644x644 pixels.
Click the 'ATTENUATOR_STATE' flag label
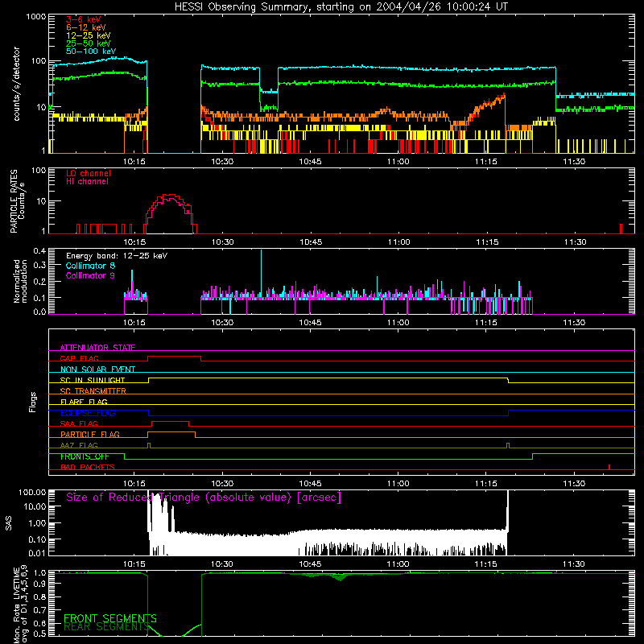(97, 348)
